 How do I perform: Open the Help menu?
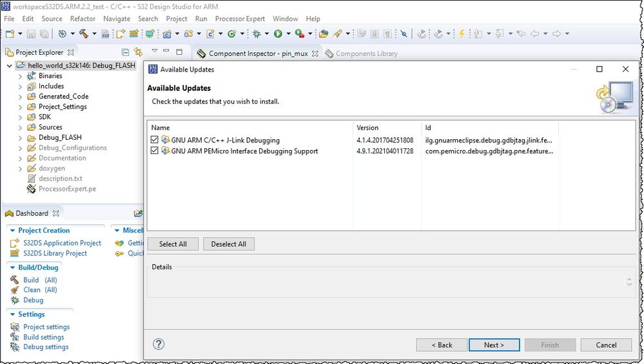[313, 19]
